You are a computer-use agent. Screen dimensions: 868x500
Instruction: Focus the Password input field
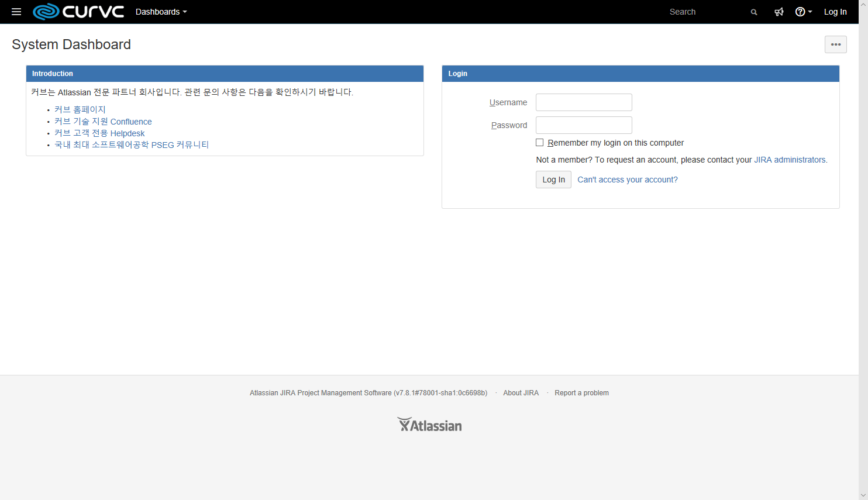(584, 125)
